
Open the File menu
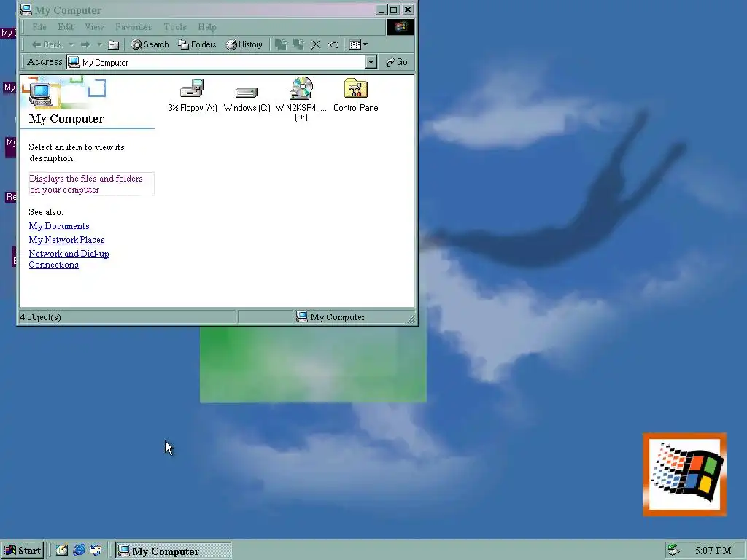pyautogui.click(x=39, y=27)
